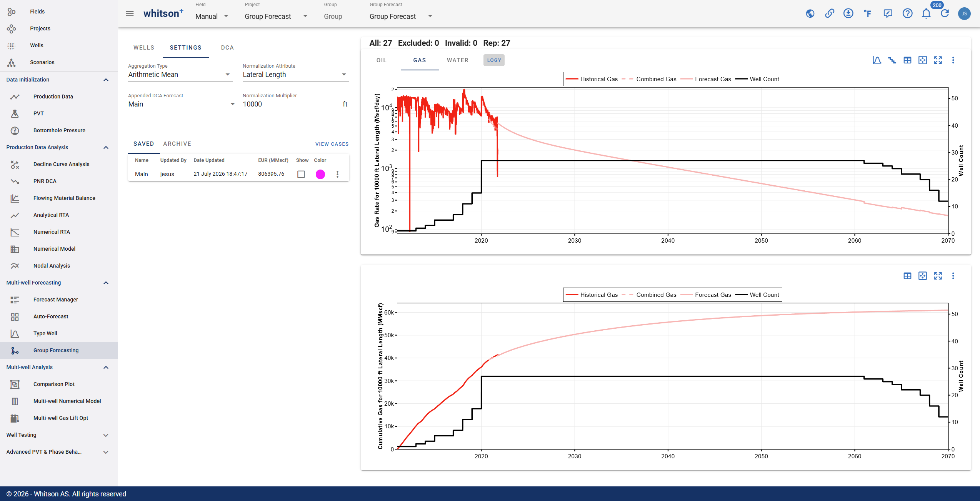
Task: Open Forecast Manager page
Action: pos(55,300)
